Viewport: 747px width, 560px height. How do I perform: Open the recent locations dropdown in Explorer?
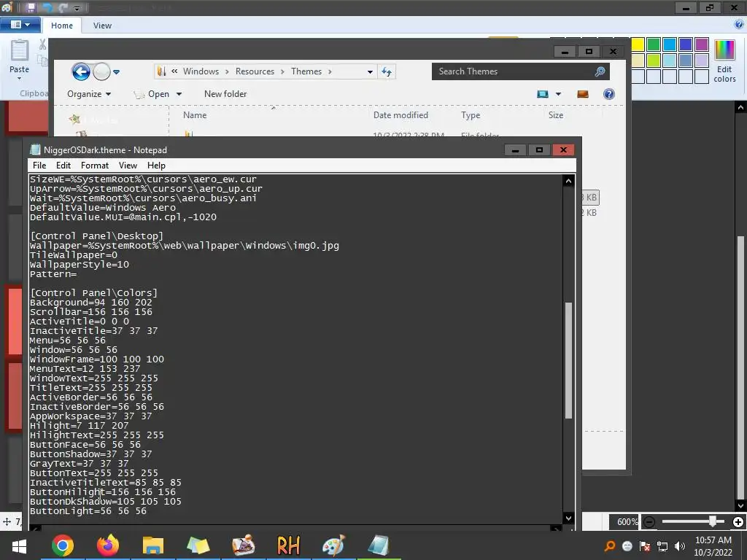[x=116, y=72]
